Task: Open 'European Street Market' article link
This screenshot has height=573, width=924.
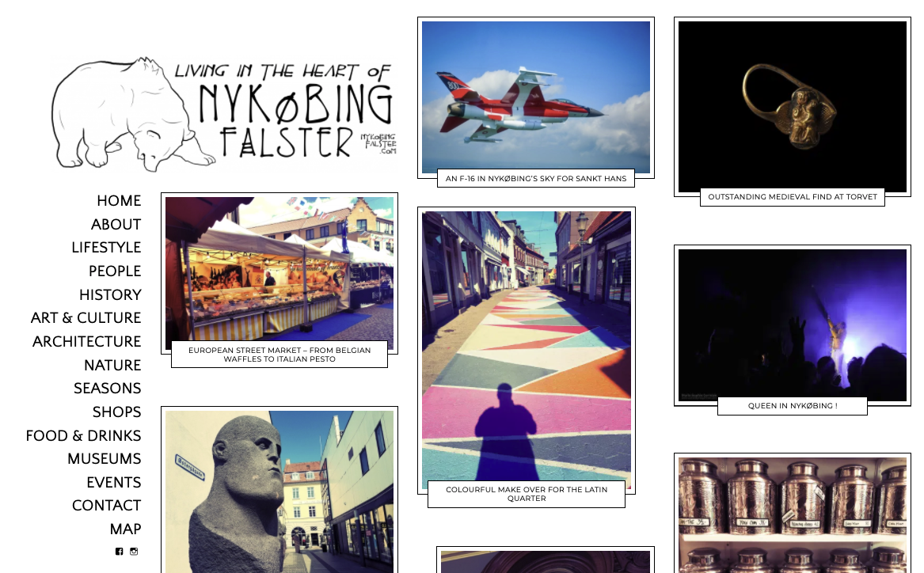Action: (x=279, y=355)
